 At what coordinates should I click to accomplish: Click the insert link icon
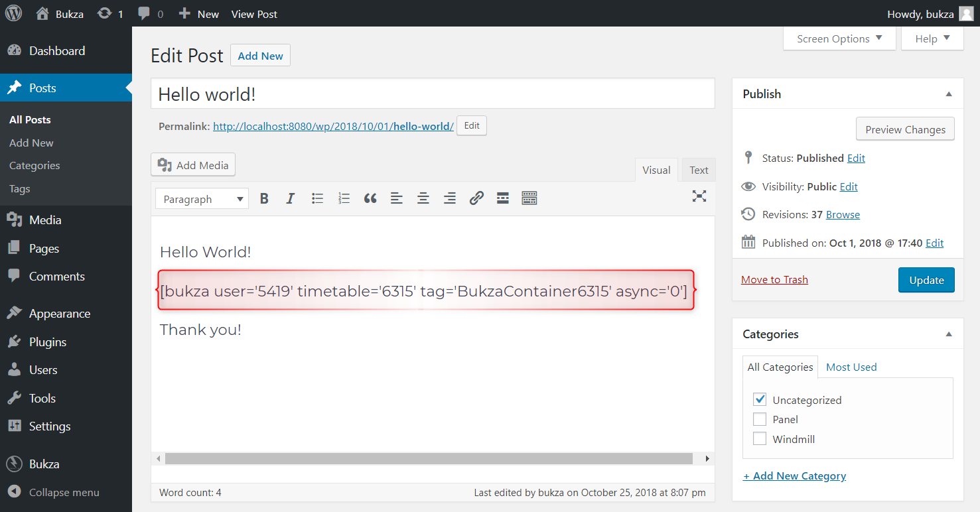pyautogui.click(x=476, y=198)
